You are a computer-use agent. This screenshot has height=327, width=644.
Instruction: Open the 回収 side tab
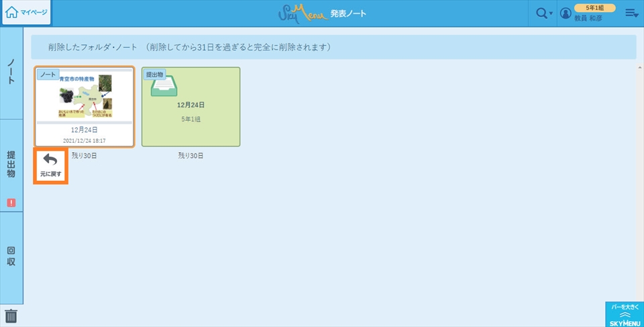(x=11, y=257)
